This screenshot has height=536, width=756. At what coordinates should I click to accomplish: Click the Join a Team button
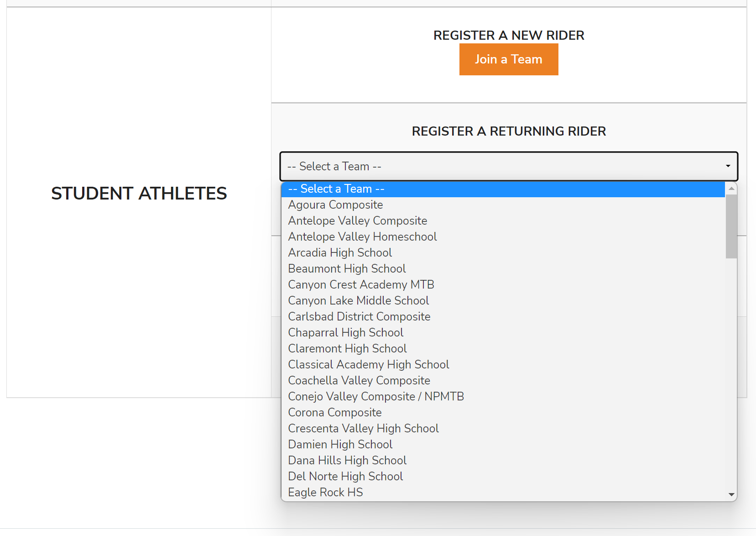(x=508, y=59)
